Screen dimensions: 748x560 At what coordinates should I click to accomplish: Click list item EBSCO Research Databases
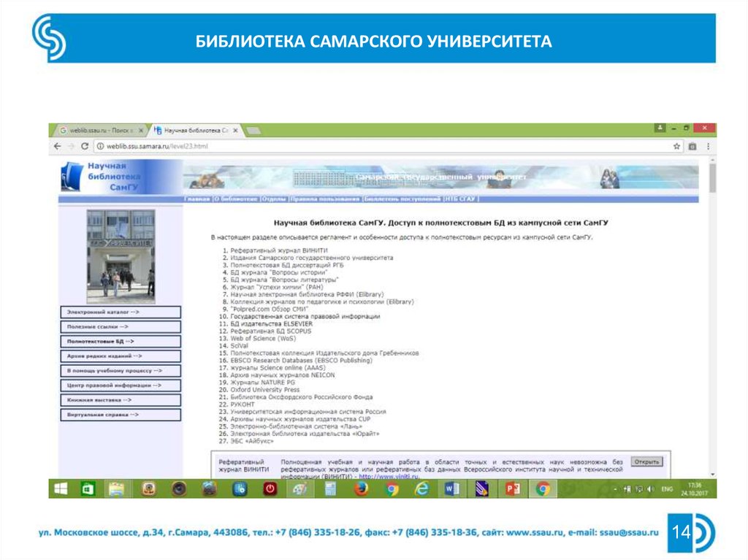[x=301, y=361]
